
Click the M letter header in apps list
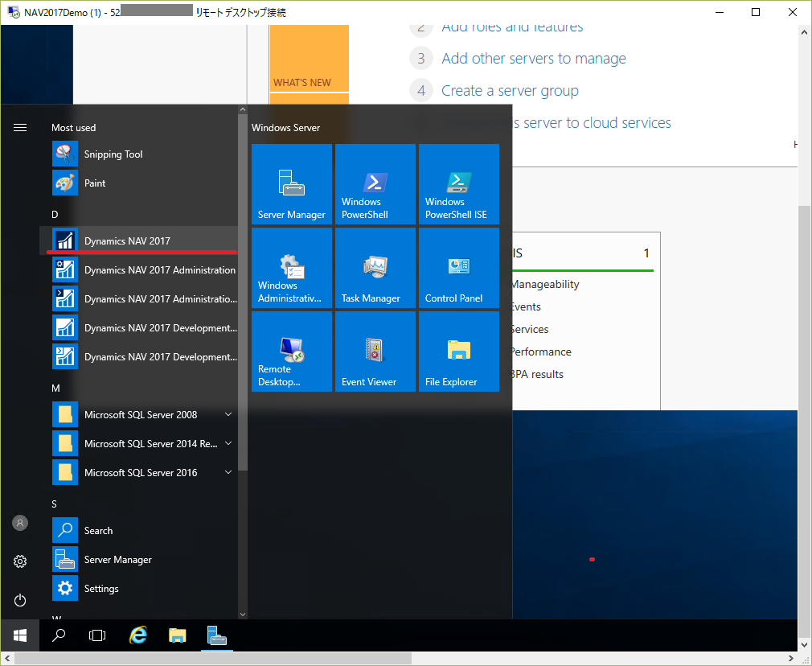(55, 388)
